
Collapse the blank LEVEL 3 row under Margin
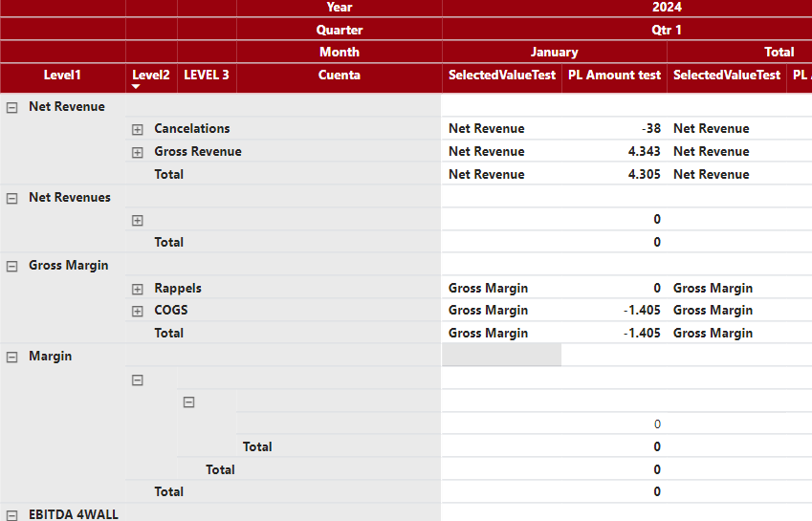pyautogui.click(x=189, y=402)
